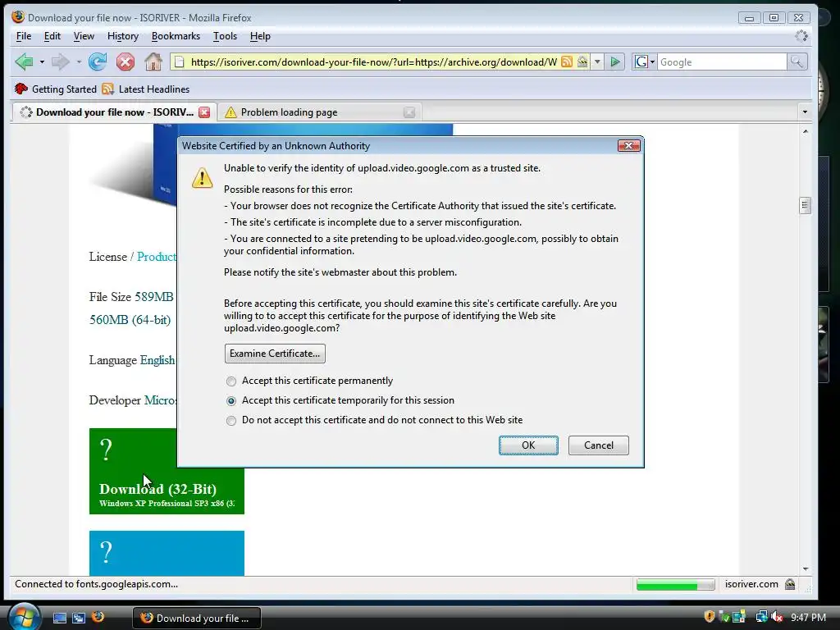Screen dimensions: 840x630
Task: Click the status bar lock icon
Action: (x=790, y=584)
